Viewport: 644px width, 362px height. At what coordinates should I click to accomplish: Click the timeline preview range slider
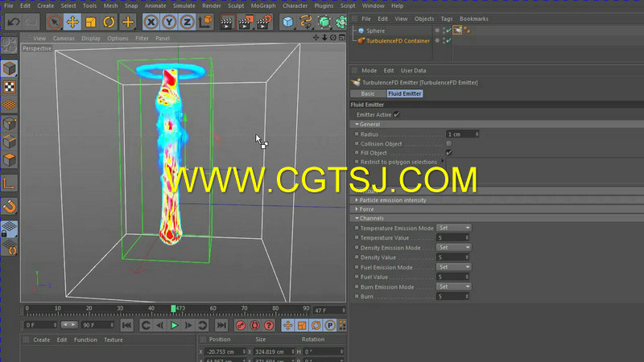69,325
